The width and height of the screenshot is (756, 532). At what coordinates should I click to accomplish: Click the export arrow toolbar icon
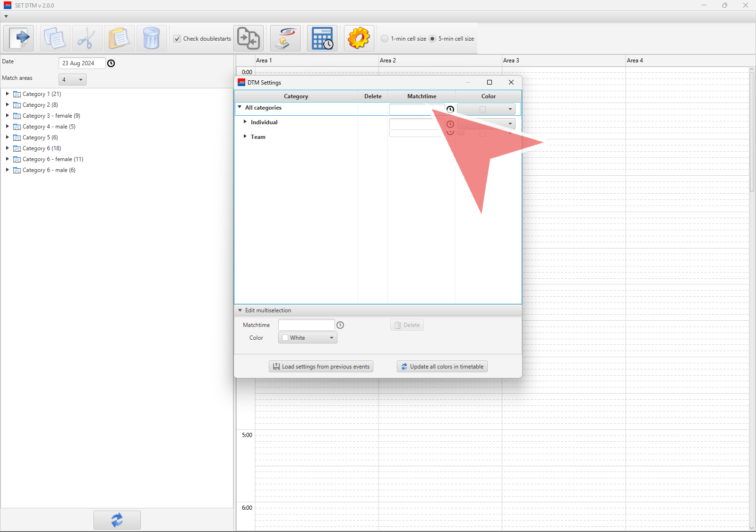19,38
